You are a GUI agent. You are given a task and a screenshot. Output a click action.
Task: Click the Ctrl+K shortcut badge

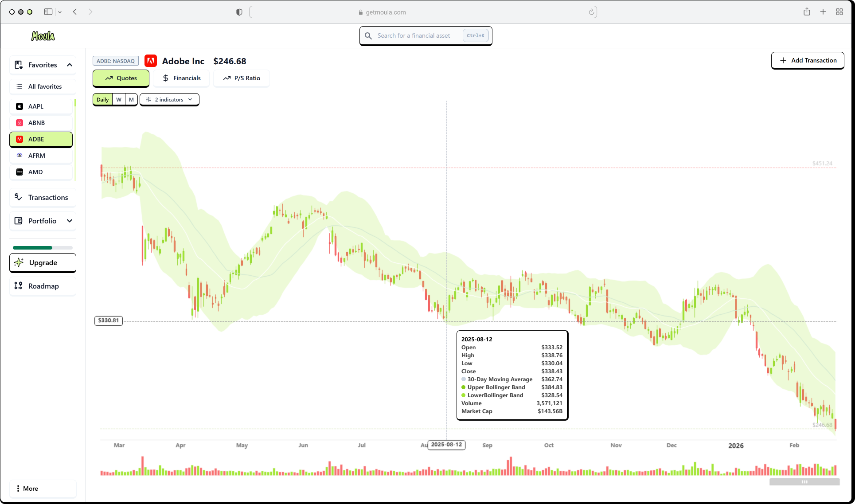[475, 35]
